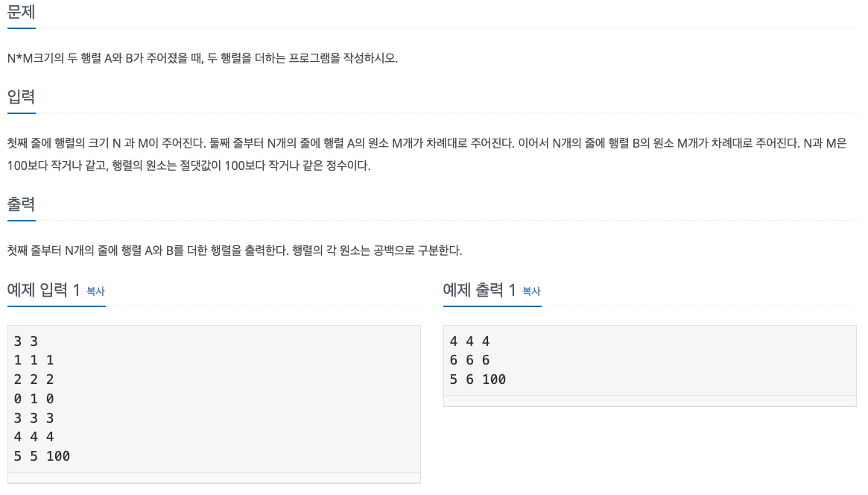Click the '6 6 6' row in sample output

tap(470, 361)
